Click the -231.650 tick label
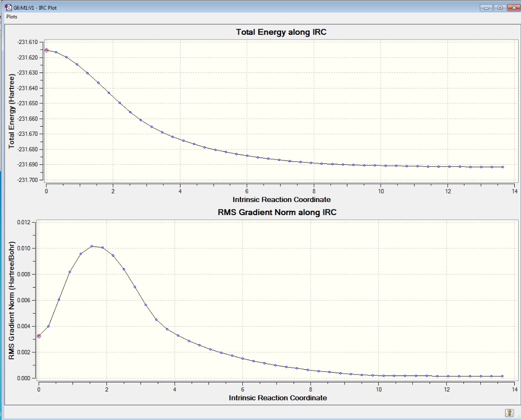The image size is (521, 420). point(28,103)
